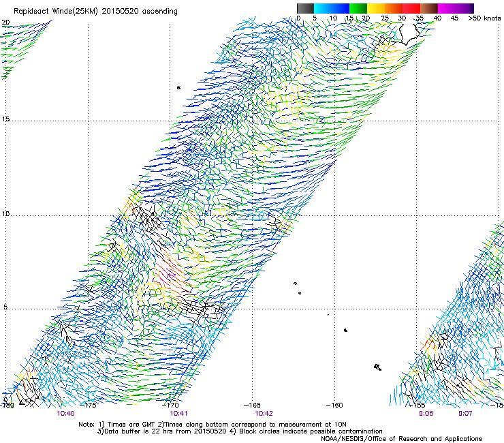
Task: Click the purple time label '10:41'
Action: tap(178, 414)
